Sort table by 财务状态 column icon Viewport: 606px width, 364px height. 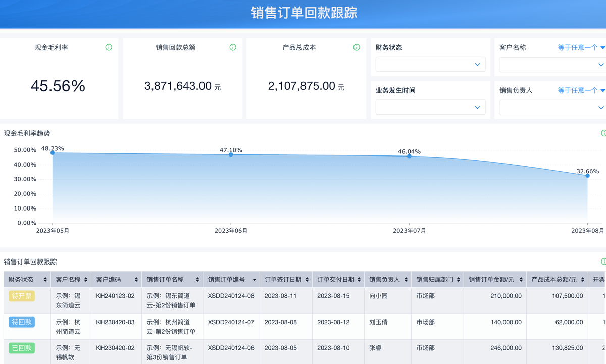(x=45, y=280)
